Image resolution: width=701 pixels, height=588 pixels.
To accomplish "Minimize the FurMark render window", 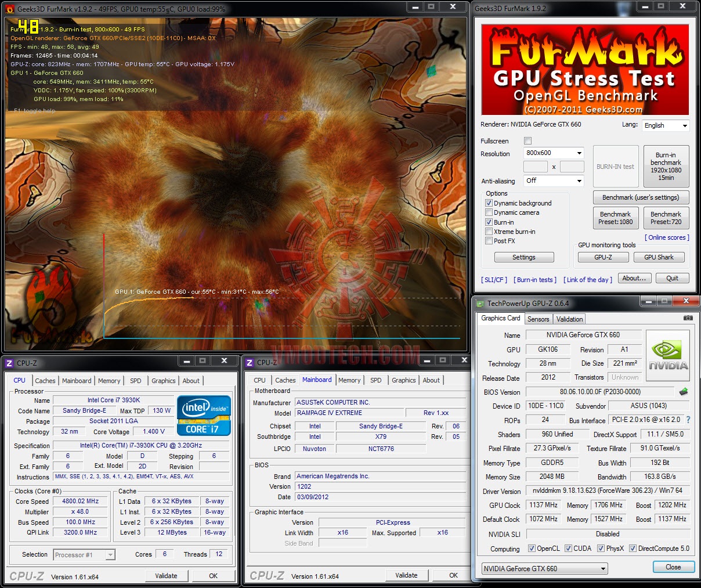I will coord(415,7).
